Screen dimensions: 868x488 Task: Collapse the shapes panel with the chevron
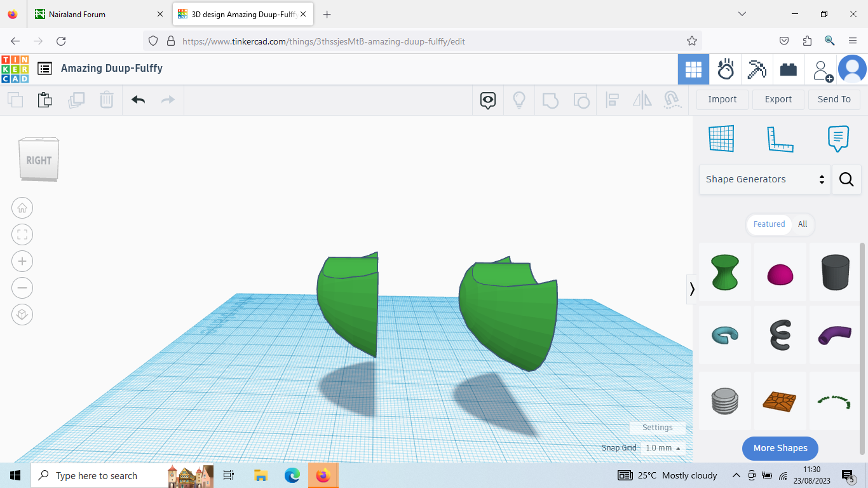[691, 289]
